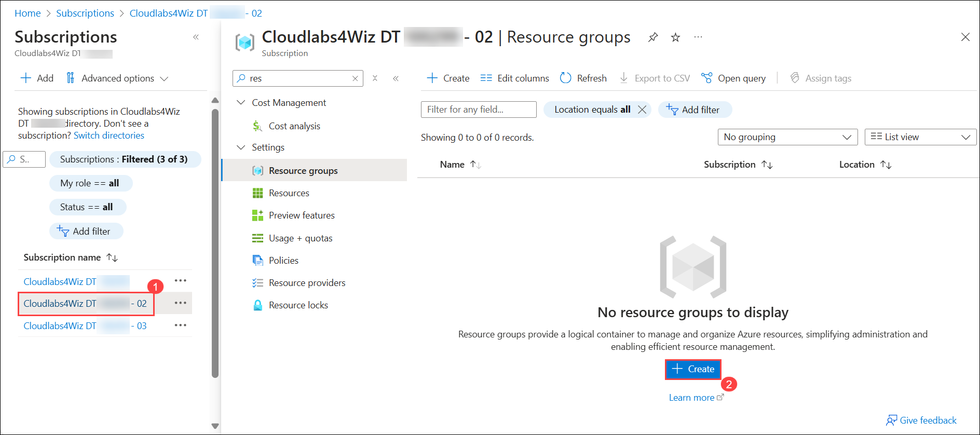Open Preview features
980x435 pixels.
302,215
